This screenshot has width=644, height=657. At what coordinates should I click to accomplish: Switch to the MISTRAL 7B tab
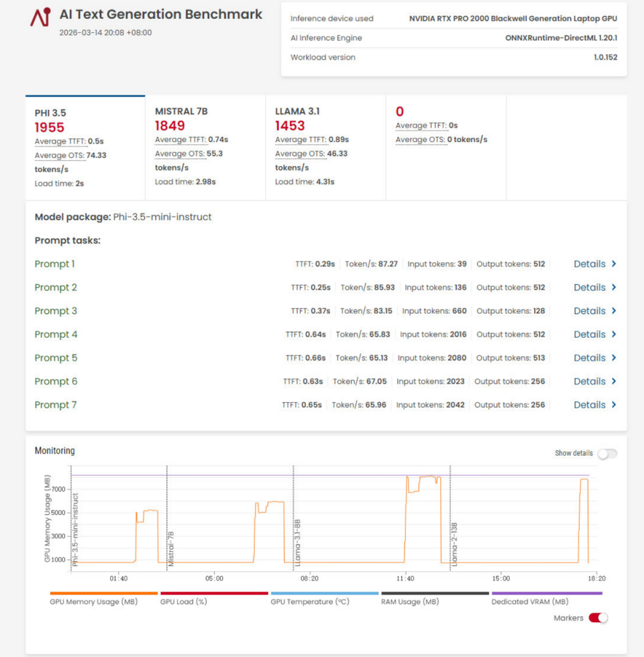click(x=205, y=147)
